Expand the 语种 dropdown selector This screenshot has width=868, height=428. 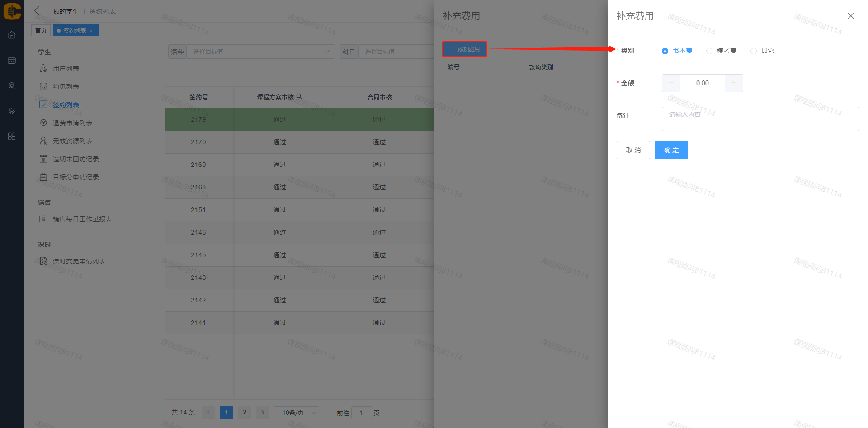coord(260,52)
